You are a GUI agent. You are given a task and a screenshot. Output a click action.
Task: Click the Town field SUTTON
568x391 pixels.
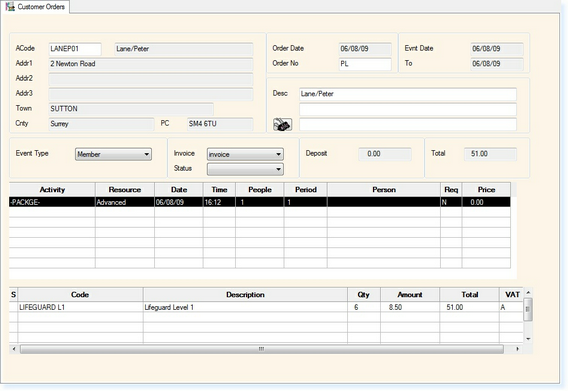[131, 109]
